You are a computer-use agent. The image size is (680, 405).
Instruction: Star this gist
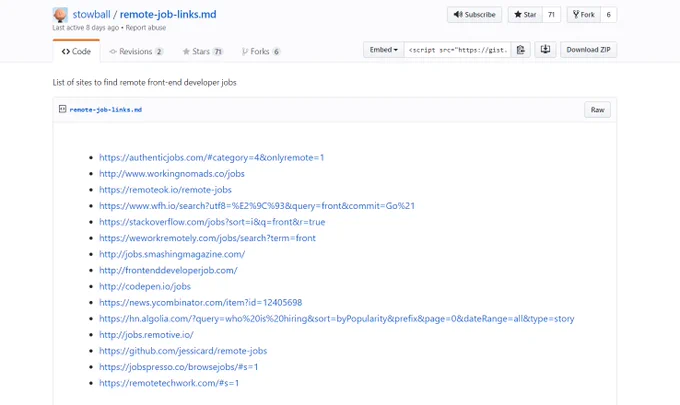525,15
